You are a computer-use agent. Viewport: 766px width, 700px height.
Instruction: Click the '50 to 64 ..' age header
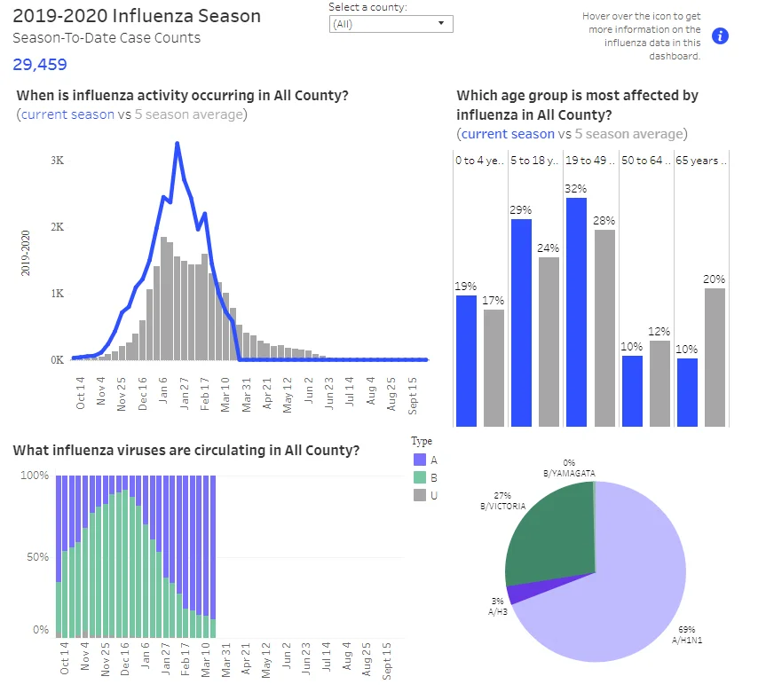point(646,161)
